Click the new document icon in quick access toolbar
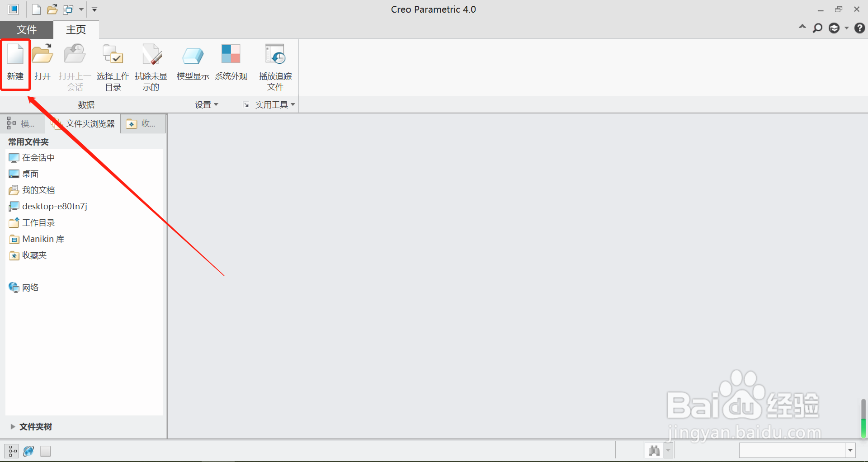Viewport: 868px width, 462px height. tap(36, 9)
